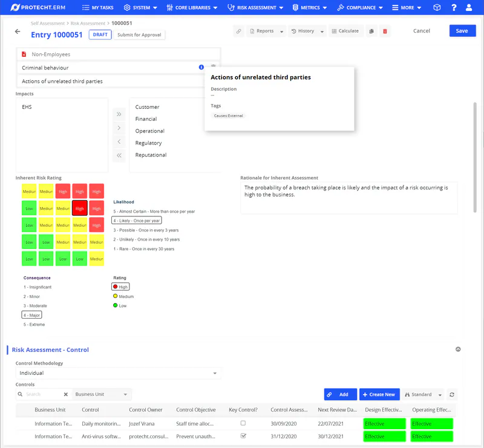This screenshot has width=484, height=448.
Task: Expand the Reports dropdown arrow
Action: [x=281, y=31]
